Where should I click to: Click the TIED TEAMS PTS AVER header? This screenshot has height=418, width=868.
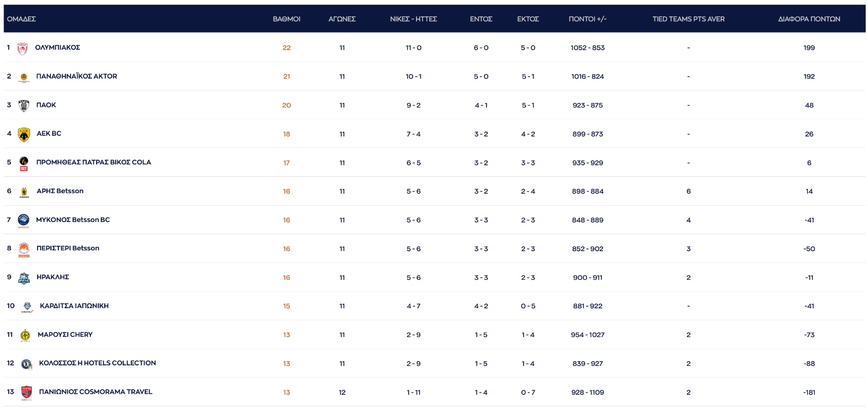pos(688,19)
